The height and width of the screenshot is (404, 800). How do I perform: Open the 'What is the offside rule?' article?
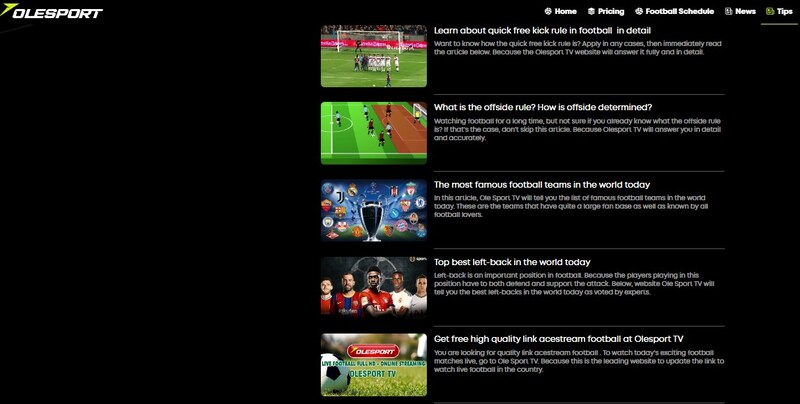point(543,107)
